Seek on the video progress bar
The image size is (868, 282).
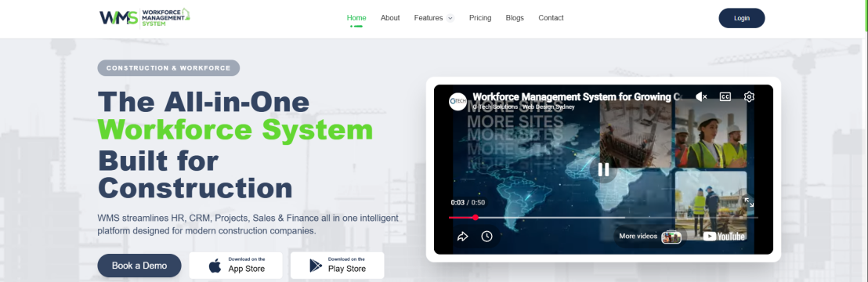click(603, 218)
